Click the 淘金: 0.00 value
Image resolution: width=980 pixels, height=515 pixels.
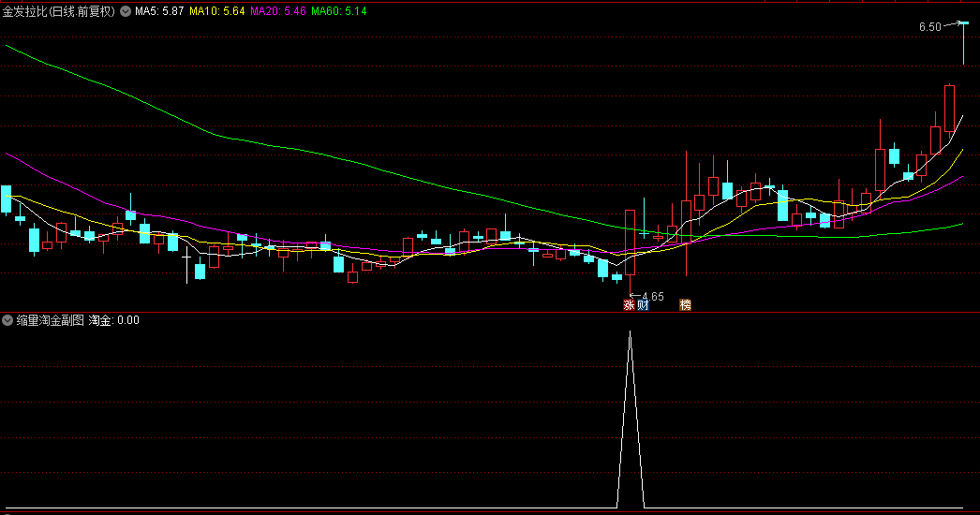[113, 320]
